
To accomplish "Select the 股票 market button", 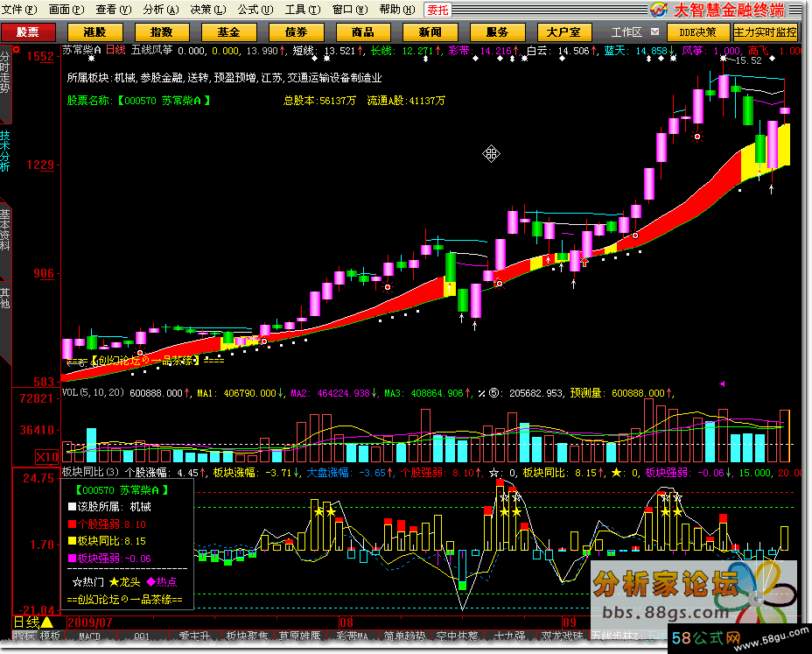I will [28, 32].
